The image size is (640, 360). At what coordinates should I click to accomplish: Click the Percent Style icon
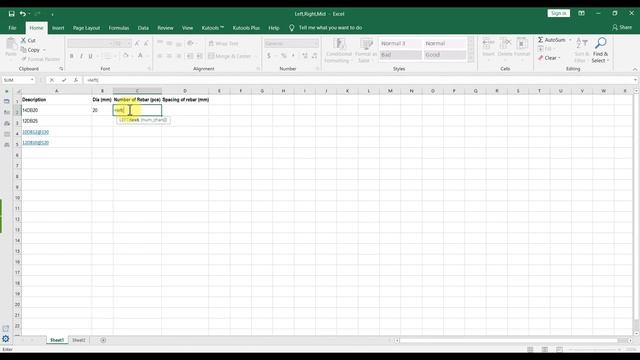[x=283, y=56]
